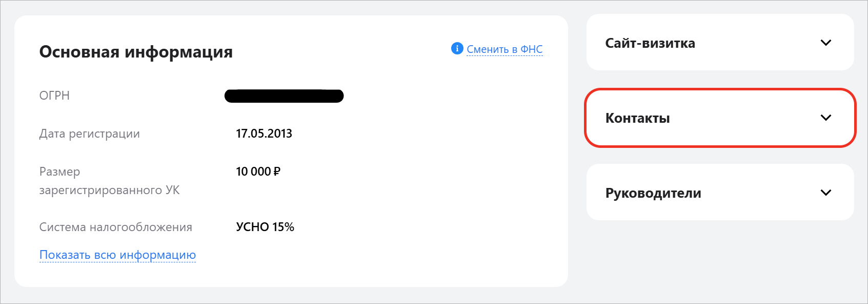The image size is (868, 304).
Task: Select the Контакты section title
Action: [x=637, y=118]
